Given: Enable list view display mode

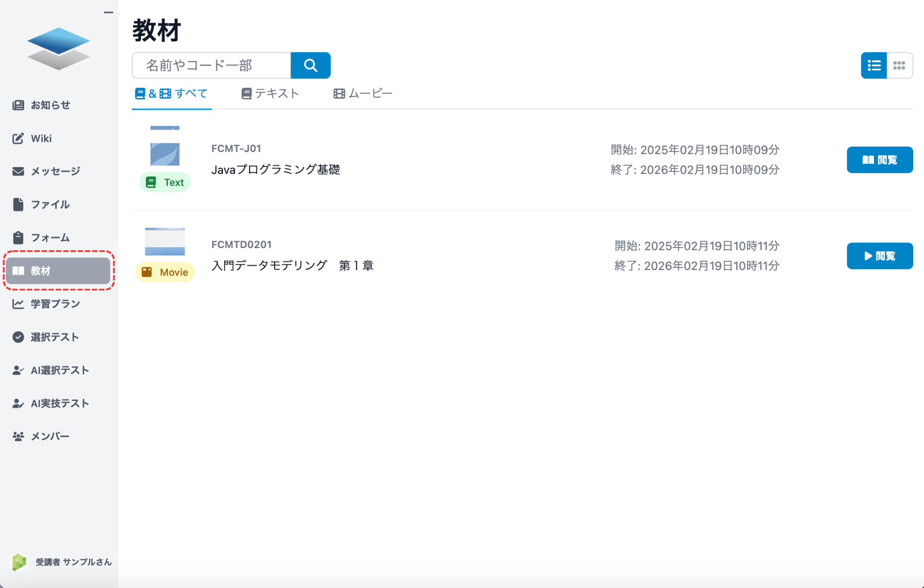Looking at the screenshot, I should click(x=873, y=65).
